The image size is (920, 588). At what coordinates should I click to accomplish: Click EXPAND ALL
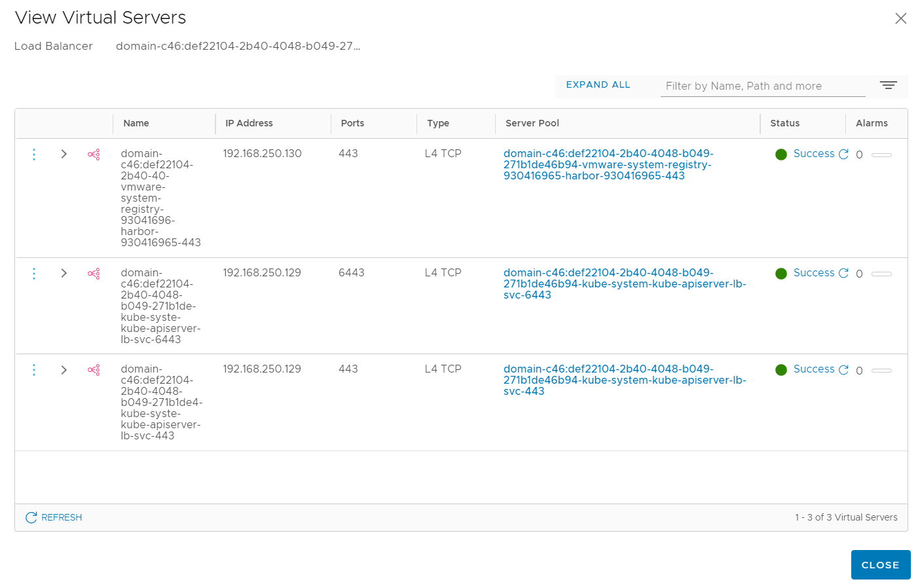point(598,85)
